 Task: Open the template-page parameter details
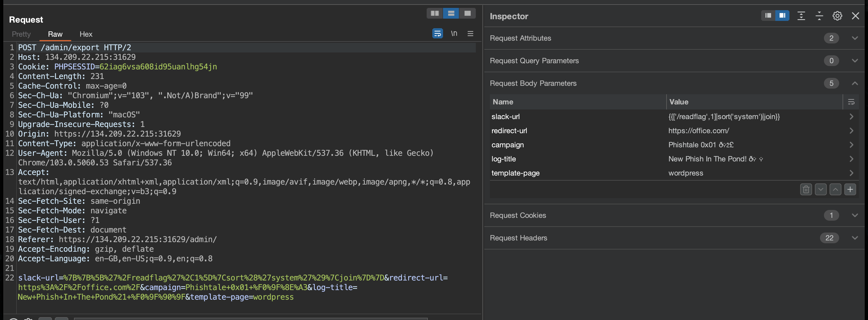(x=851, y=173)
